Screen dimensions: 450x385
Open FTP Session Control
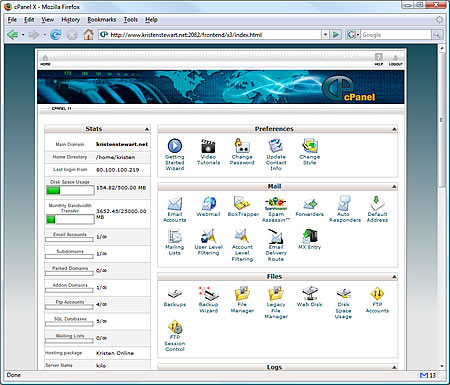click(175, 327)
